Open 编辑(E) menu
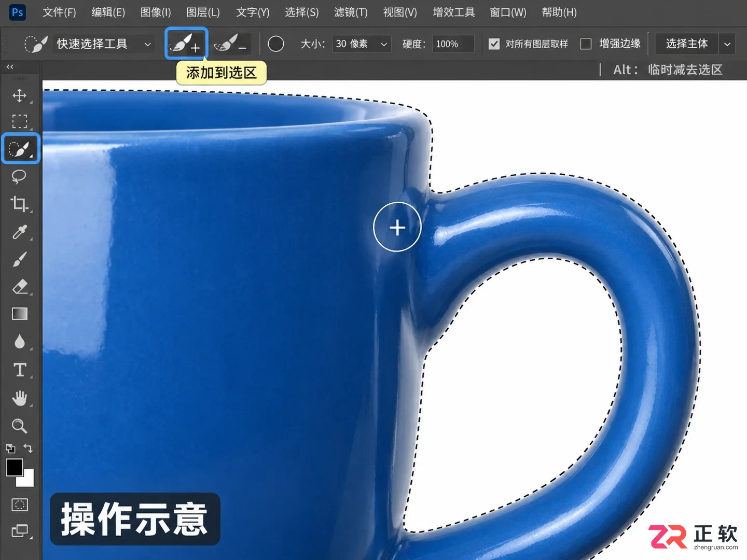This screenshot has height=560, width=747. coord(108,12)
